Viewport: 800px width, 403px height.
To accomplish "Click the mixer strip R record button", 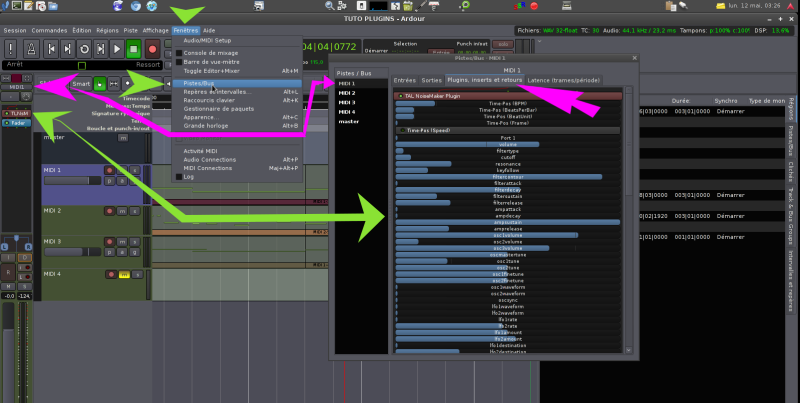I will click(9, 272).
